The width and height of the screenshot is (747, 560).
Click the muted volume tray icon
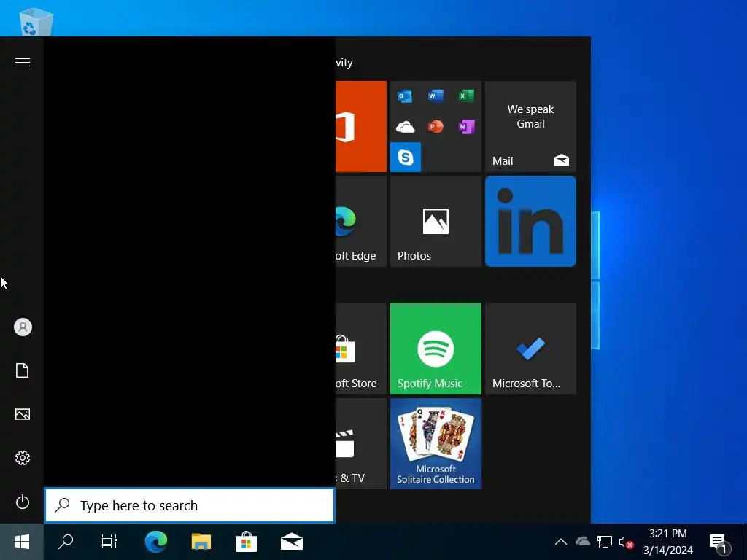tap(626, 542)
